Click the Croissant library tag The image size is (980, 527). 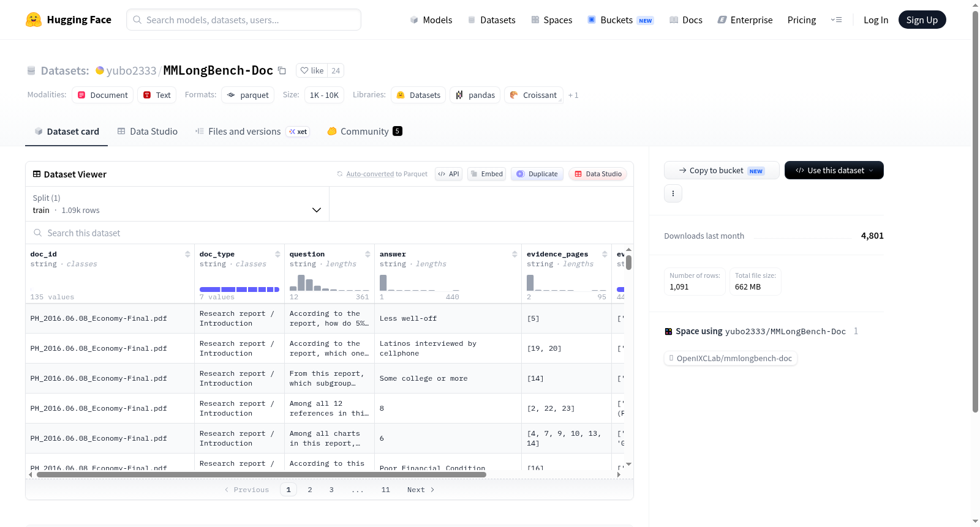coord(533,95)
